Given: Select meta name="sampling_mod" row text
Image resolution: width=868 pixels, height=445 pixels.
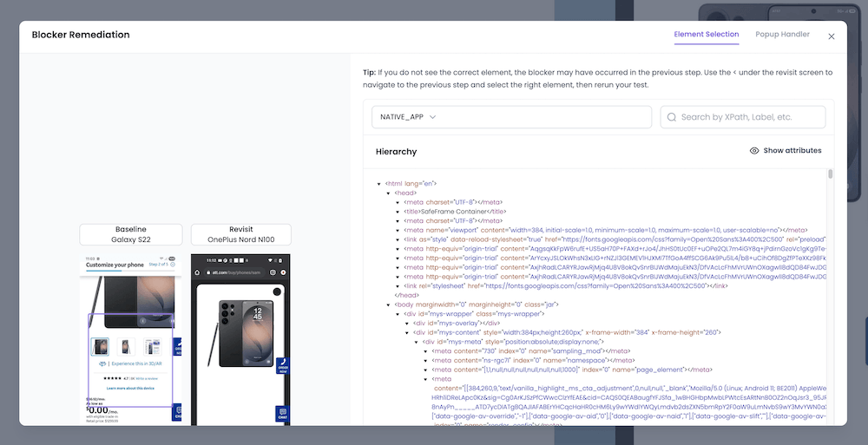Looking at the screenshot, I should (x=531, y=351).
